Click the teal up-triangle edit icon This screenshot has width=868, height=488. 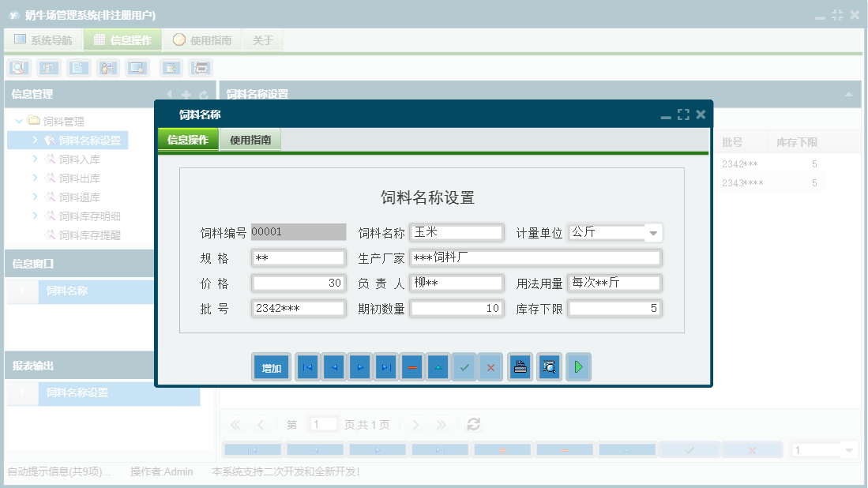pyautogui.click(x=438, y=367)
